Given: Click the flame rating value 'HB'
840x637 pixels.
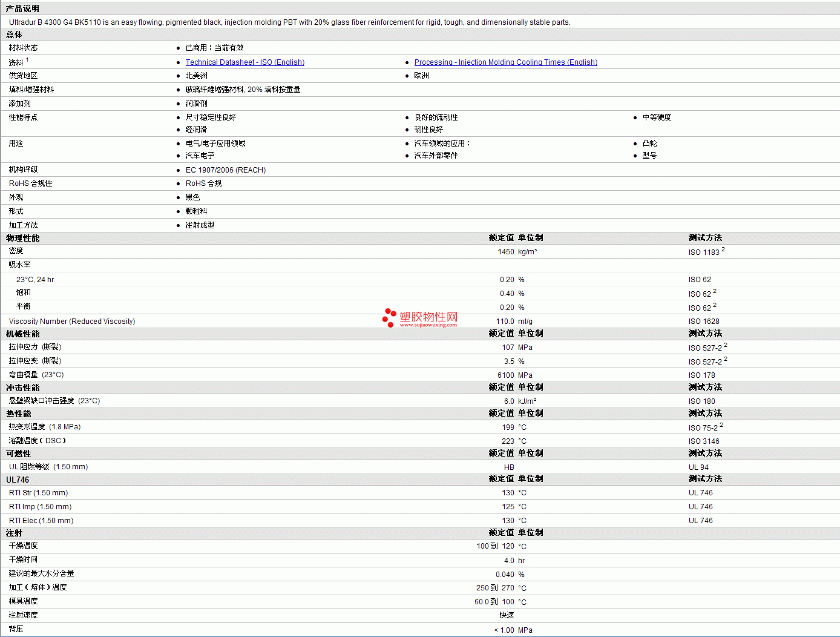Looking at the screenshot, I should point(509,467).
